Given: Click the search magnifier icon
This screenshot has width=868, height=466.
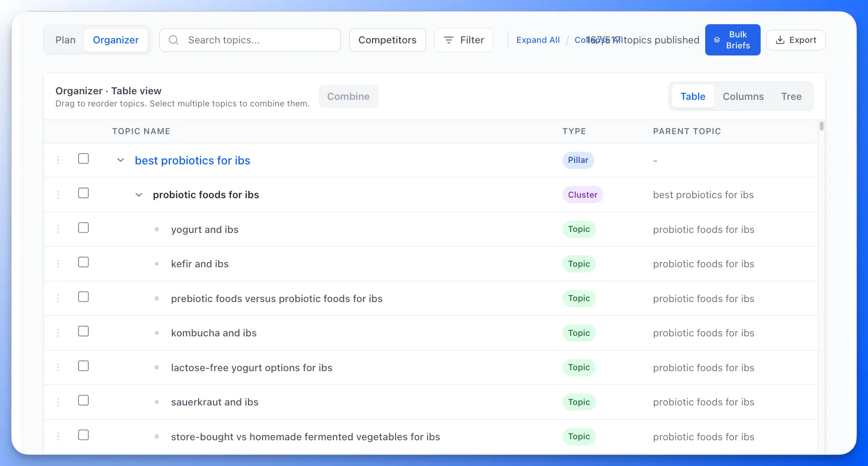Looking at the screenshot, I should [x=173, y=40].
